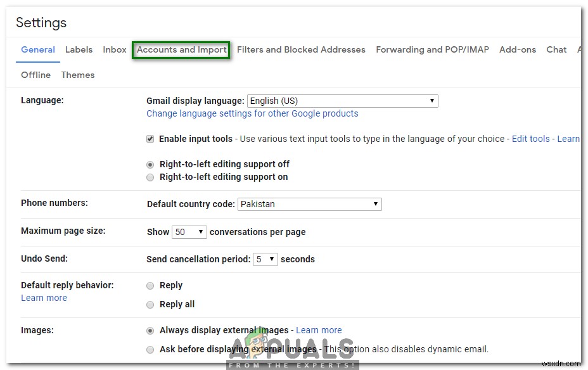Select Reply all as default reply behavior
Image resolution: width=588 pixels, height=370 pixels.
pos(150,304)
